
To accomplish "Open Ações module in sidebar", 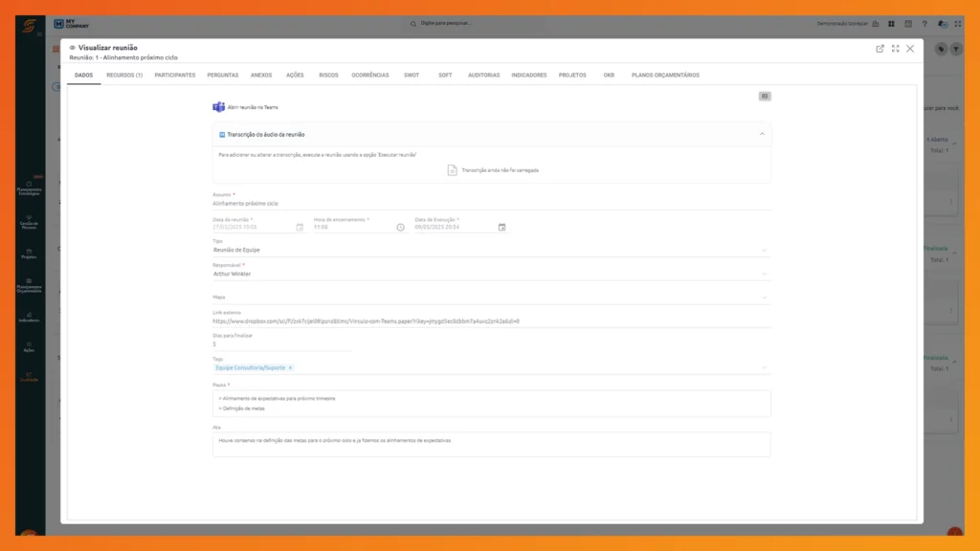I will [x=29, y=346].
